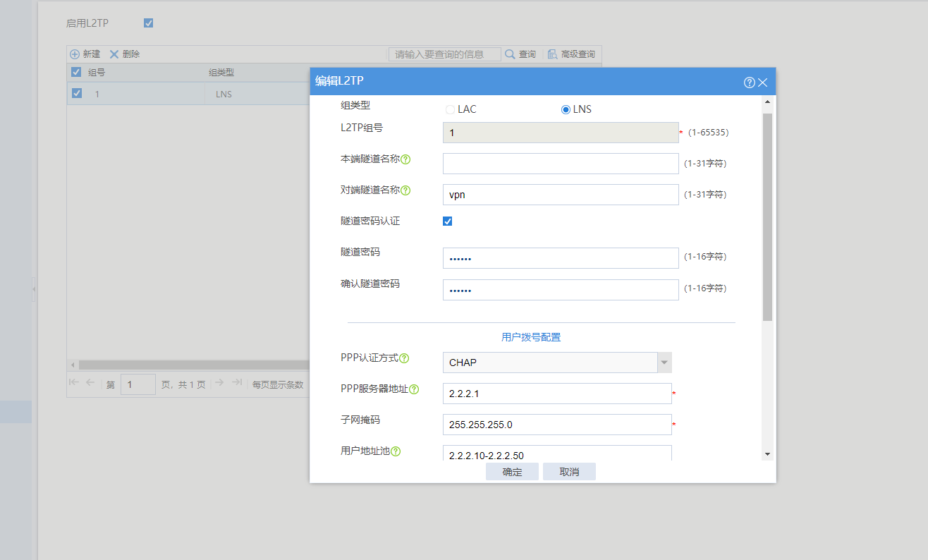Viewport: 928px width, 560px height.
Task: Click 取消 to cancel editing
Action: click(569, 472)
